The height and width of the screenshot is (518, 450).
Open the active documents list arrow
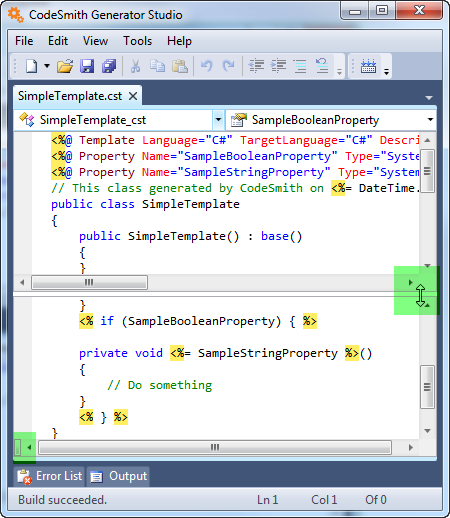pos(429,98)
